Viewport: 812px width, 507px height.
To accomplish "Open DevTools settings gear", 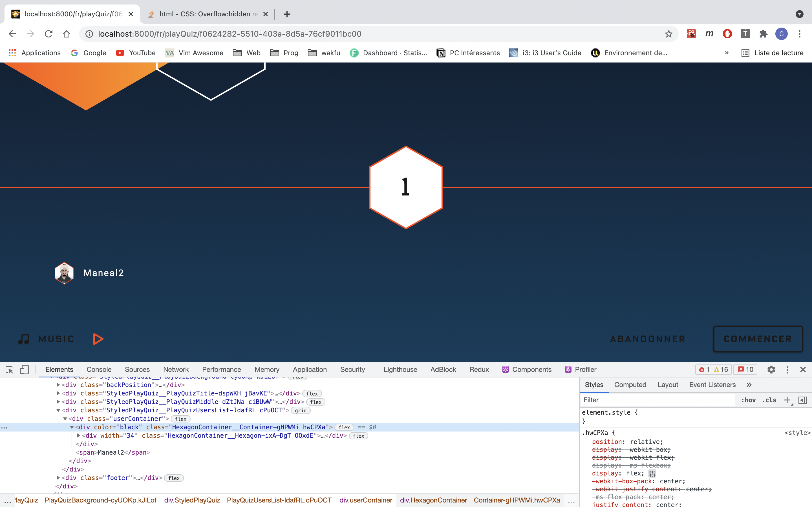I will click(771, 370).
